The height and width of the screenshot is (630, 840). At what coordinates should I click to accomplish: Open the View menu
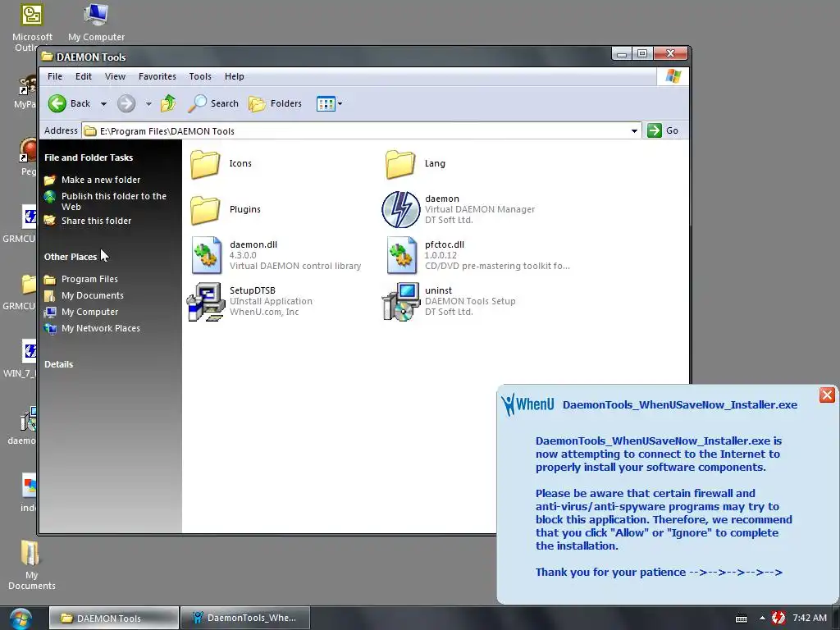click(x=115, y=76)
